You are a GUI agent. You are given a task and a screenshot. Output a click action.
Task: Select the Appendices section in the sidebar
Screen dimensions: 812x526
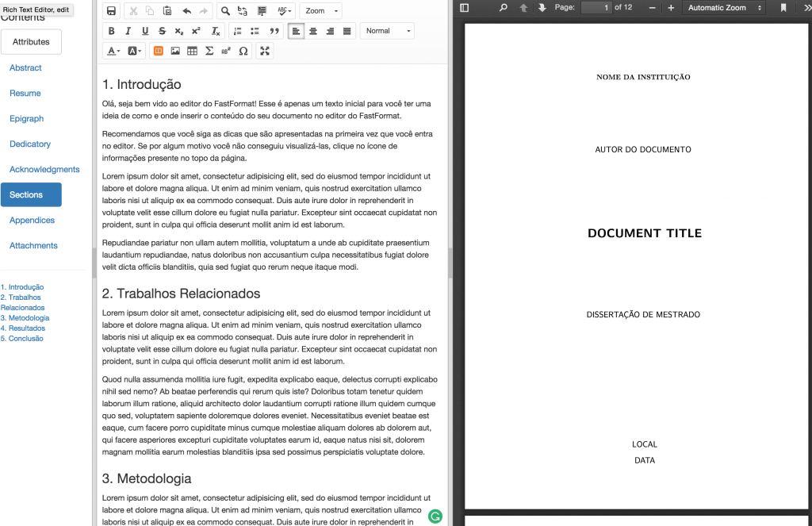pos(32,220)
